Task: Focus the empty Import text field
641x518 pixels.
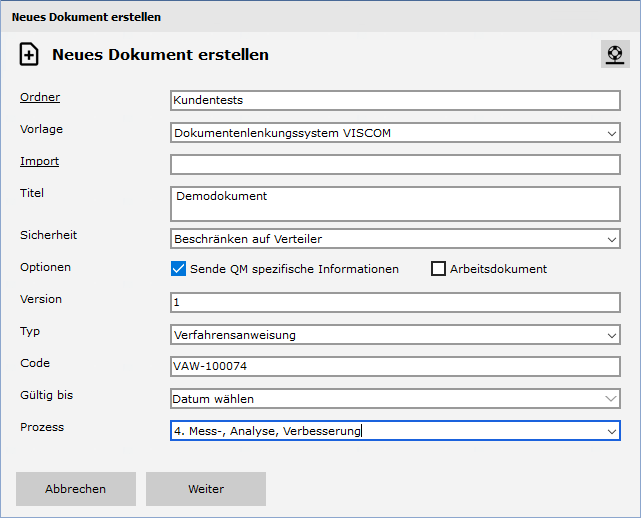Action: point(395,165)
